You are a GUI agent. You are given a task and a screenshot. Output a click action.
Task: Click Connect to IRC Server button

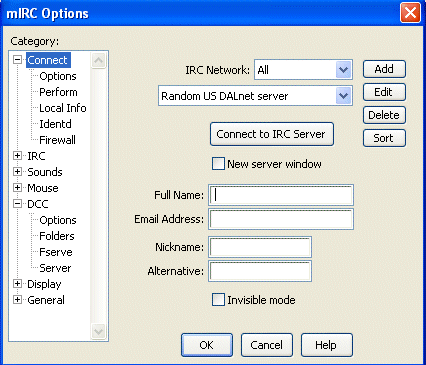coord(272,134)
